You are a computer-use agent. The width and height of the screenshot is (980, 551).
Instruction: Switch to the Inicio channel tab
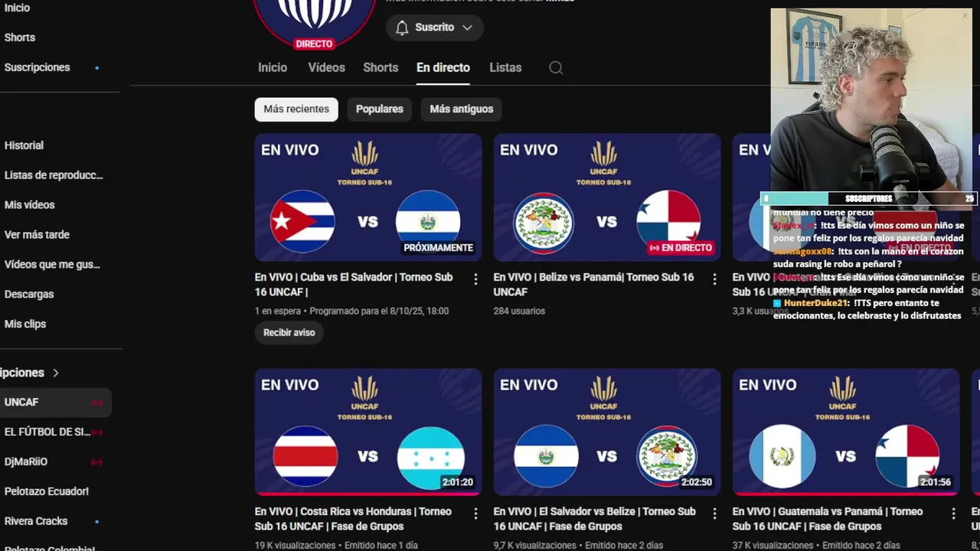273,67
